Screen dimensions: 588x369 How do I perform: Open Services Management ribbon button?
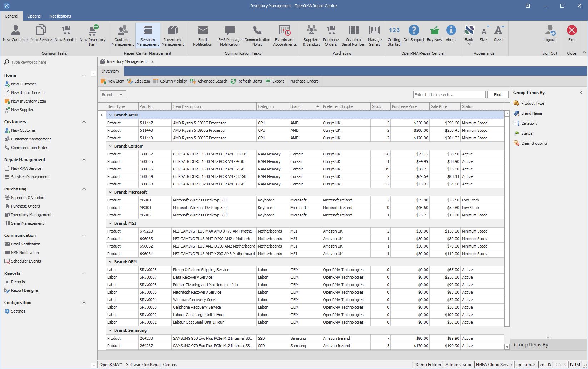[148, 35]
